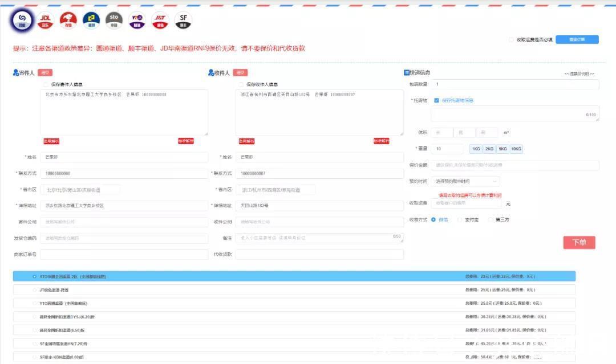Screen dimensions: 616x364
Task: Pick the J&T courier icon
Action: coord(160,21)
